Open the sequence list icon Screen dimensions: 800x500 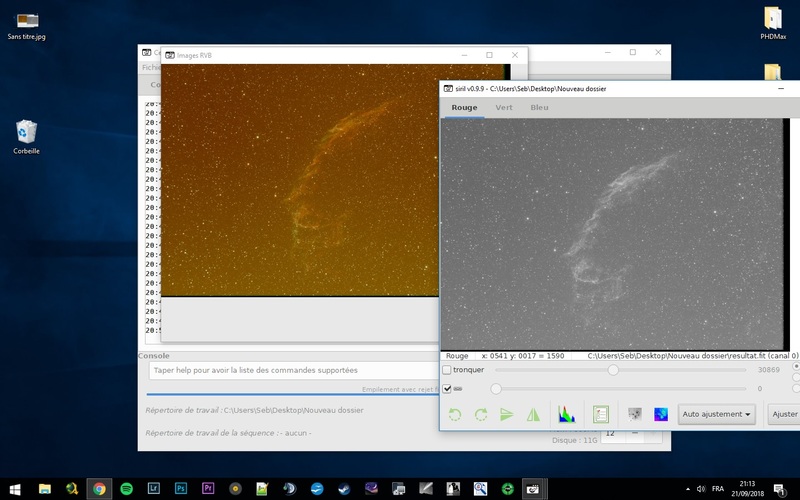point(601,414)
